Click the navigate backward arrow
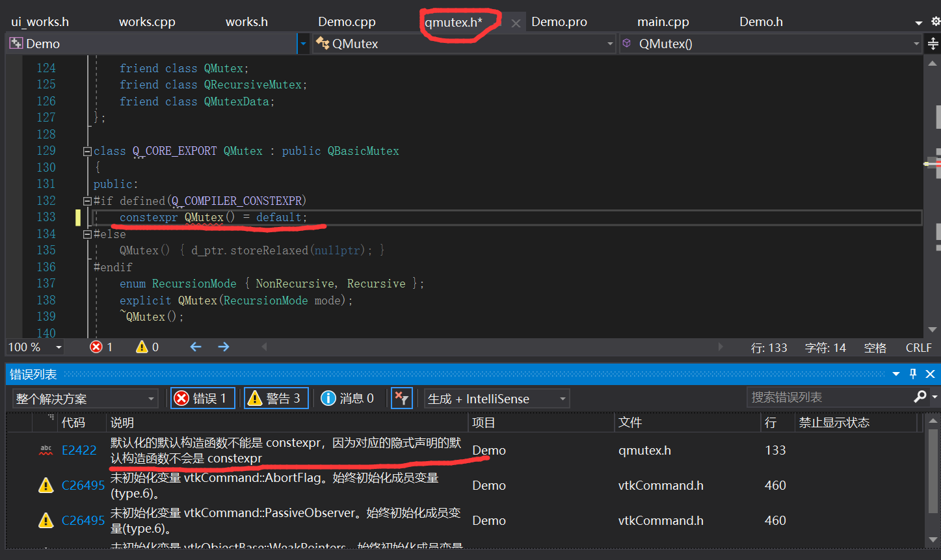The width and height of the screenshot is (941, 560). 196,347
